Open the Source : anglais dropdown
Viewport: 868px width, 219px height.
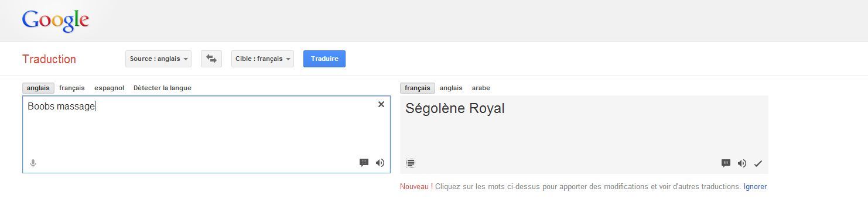click(159, 59)
